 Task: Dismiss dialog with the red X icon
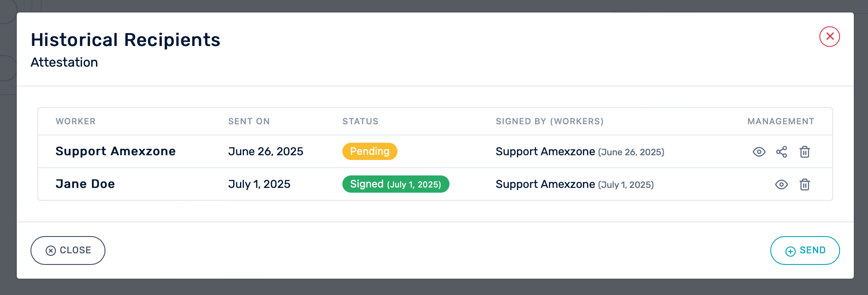point(829,37)
